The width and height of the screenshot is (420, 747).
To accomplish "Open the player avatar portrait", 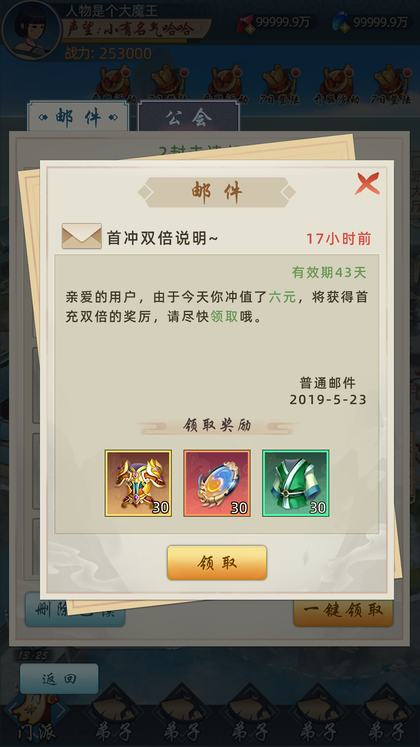I will (31, 30).
